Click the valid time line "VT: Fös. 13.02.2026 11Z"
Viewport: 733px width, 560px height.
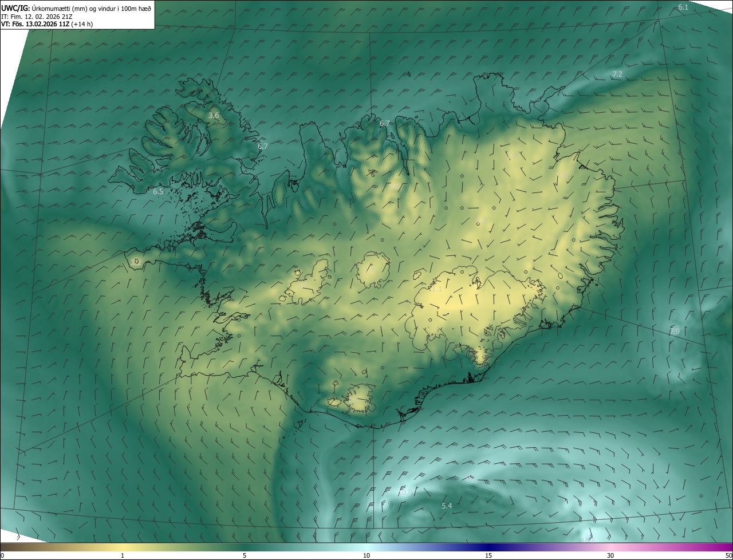click(x=35, y=24)
